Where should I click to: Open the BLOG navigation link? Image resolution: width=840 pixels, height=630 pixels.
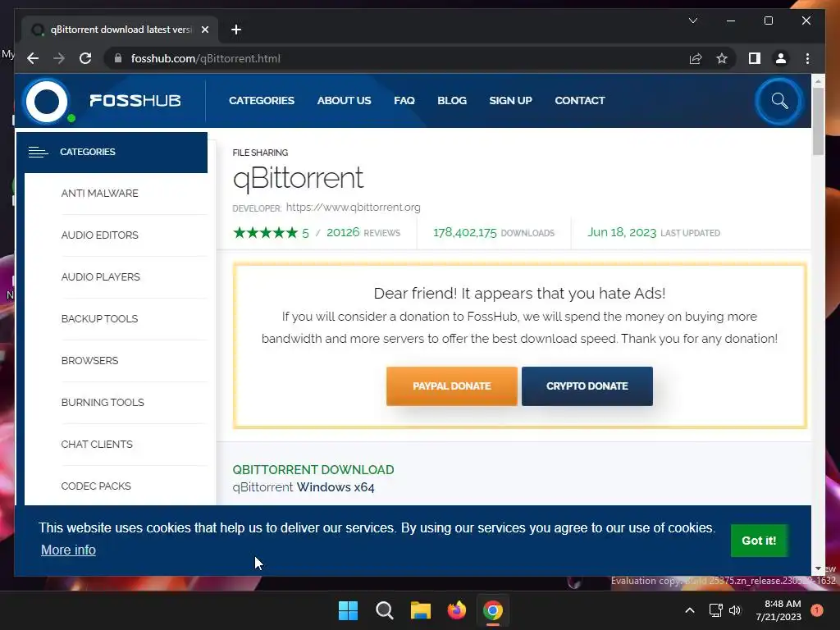pos(452,100)
